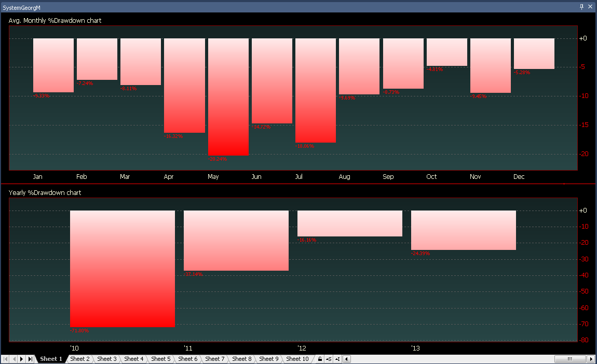Click the March bar labeled -8.11%
Viewport: 597px width, 364px height.
tap(141, 62)
